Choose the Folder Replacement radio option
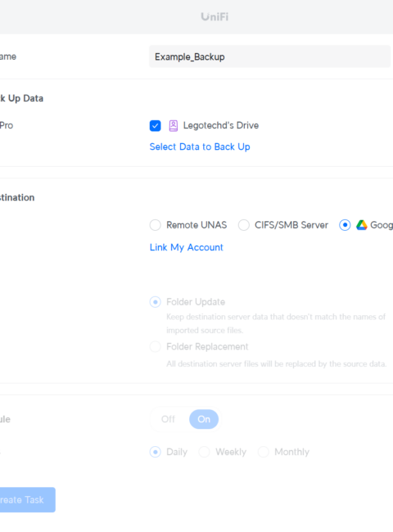 [x=156, y=347]
